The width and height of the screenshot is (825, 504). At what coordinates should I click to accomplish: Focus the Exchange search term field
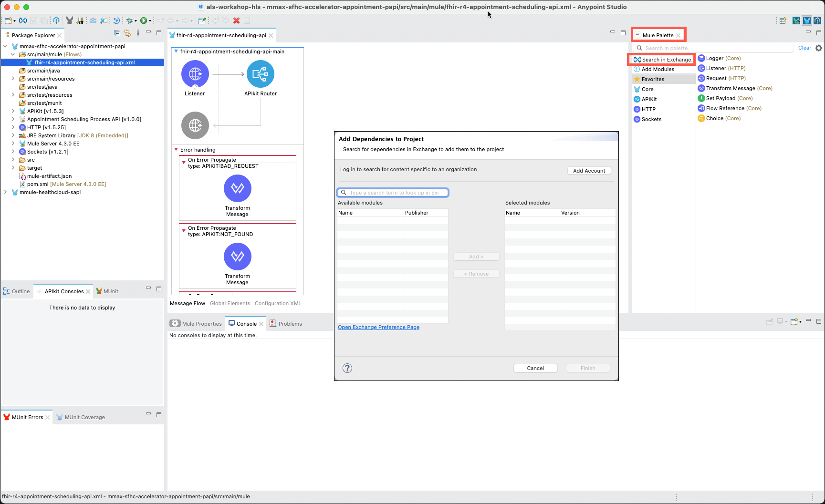[x=393, y=193]
